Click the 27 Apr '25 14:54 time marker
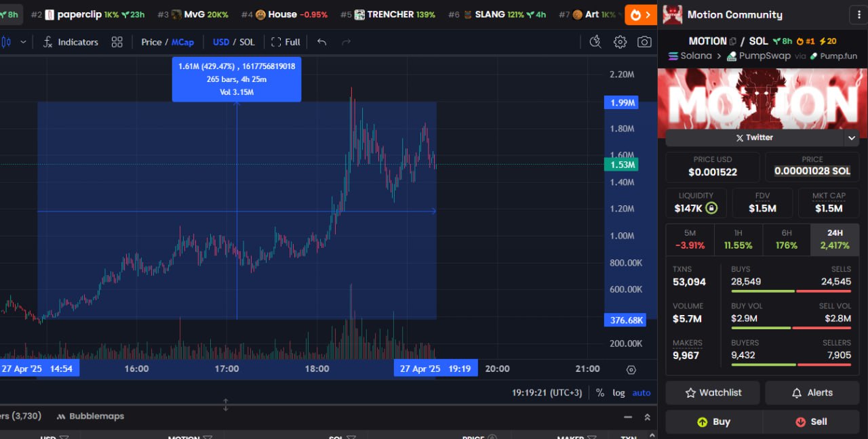 [40, 369]
